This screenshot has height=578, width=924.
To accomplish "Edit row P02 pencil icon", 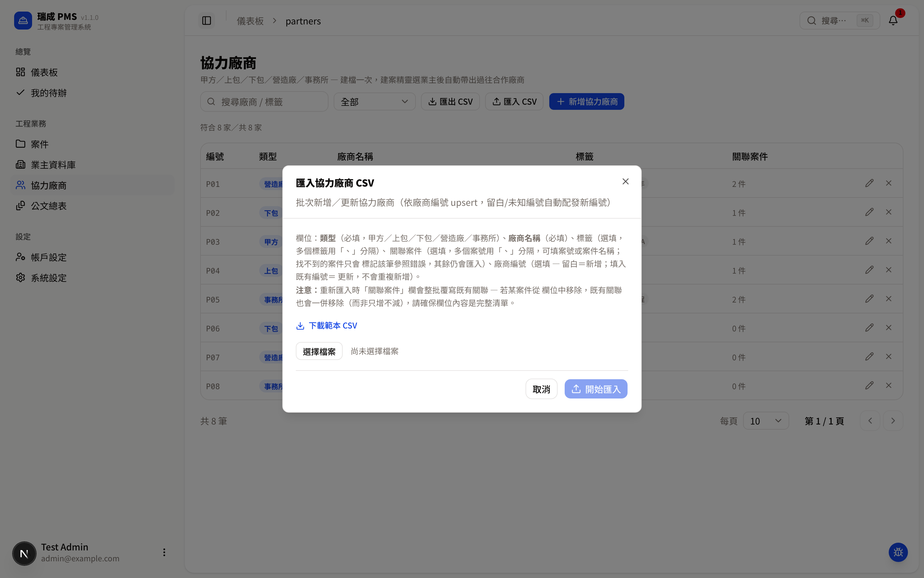I will [869, 212].
